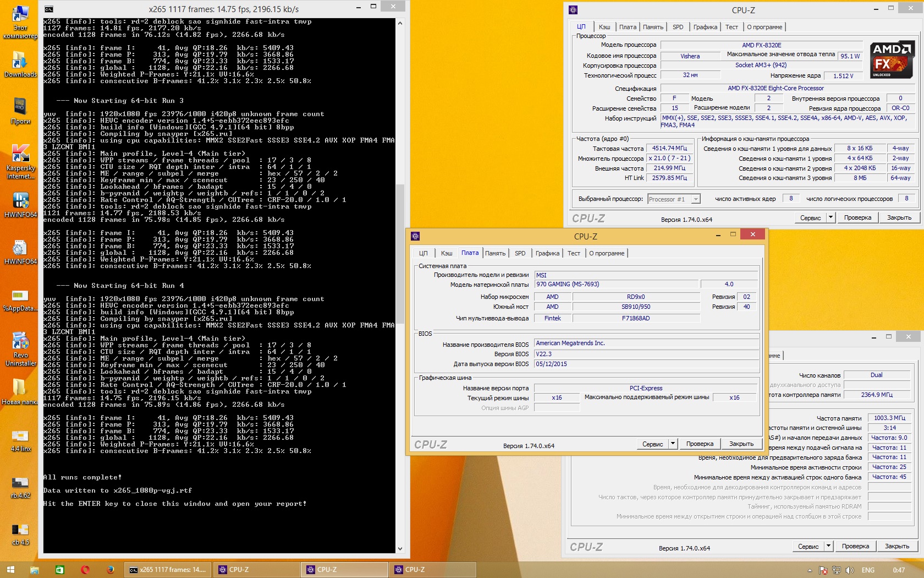The height and width of the screenshot is (578, 924).
Task: Select the Проги desktop shortcut
Action: (20, 111)
